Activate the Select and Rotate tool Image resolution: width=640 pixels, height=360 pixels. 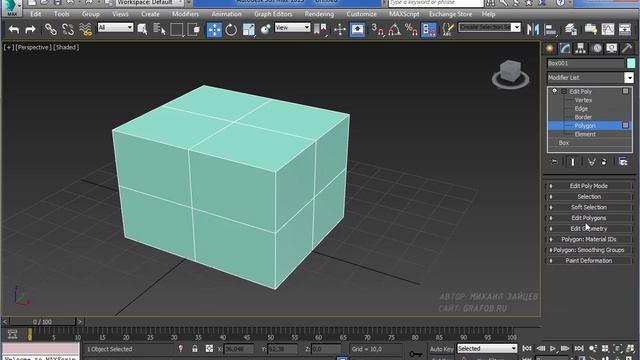[x=231, y=29]
